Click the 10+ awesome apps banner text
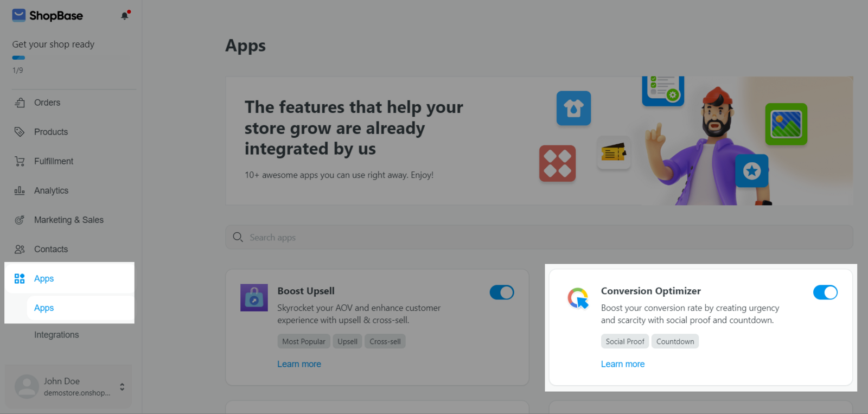The image size is (868, 414). [339, 175]
